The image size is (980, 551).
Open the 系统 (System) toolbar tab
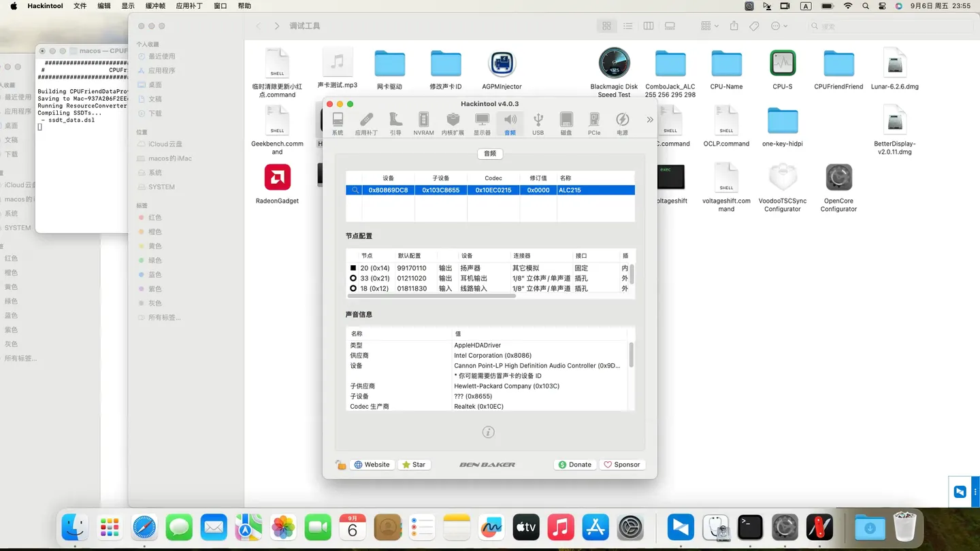(338, 123)
